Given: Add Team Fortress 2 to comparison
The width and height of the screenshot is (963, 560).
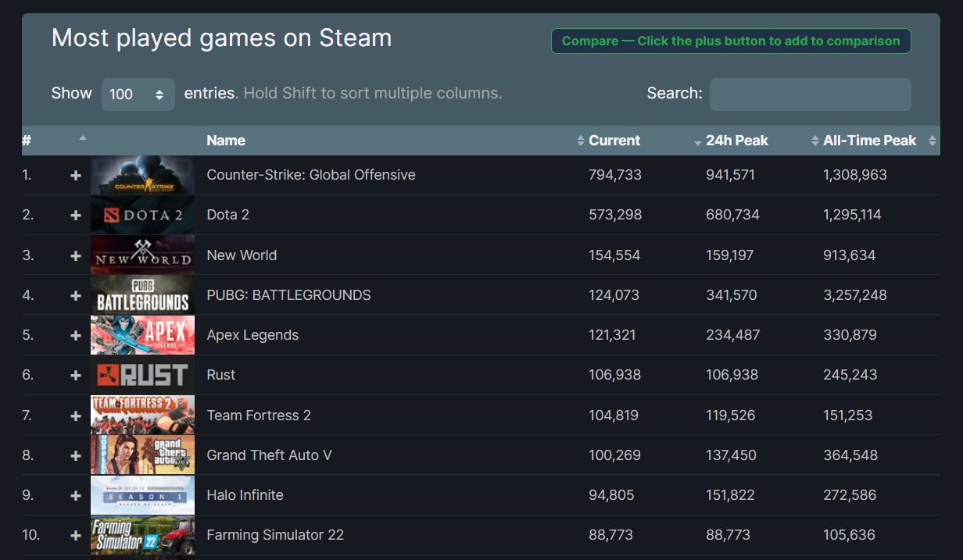Looking at the screenshot, I should tap(76, 416).
